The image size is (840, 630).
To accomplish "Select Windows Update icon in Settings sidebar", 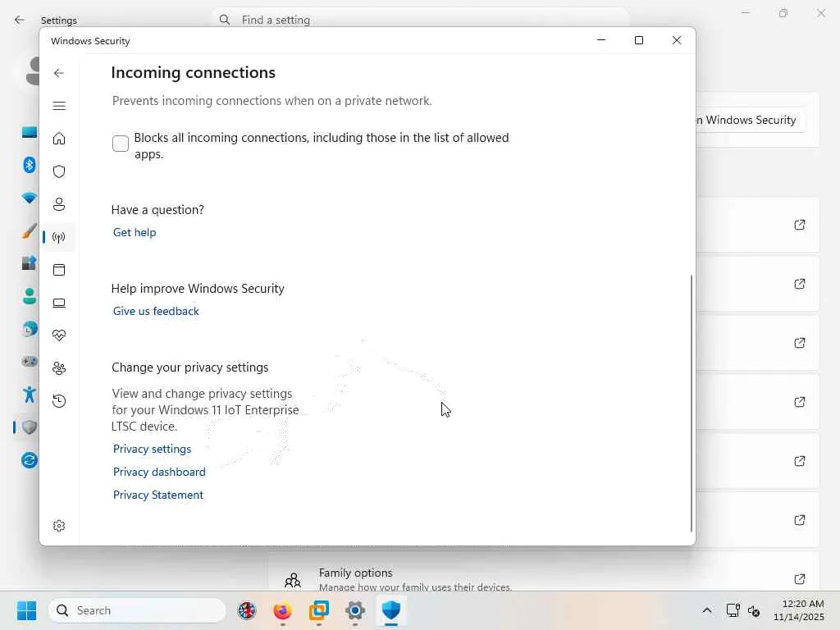I will [x=30, y=460].
